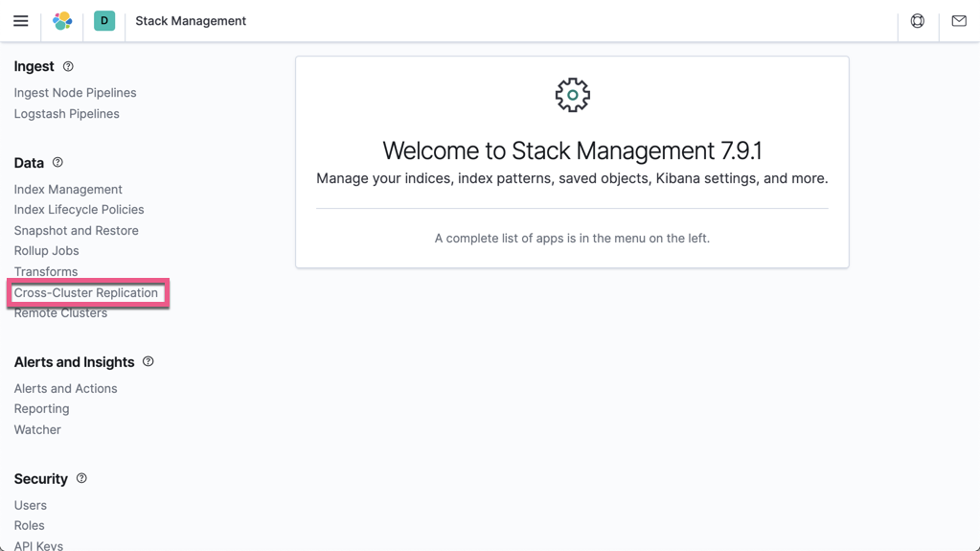This screenshot has width=980, height=551.
Task: Open the Users page under Security
Action: click(x=30, y=505)
